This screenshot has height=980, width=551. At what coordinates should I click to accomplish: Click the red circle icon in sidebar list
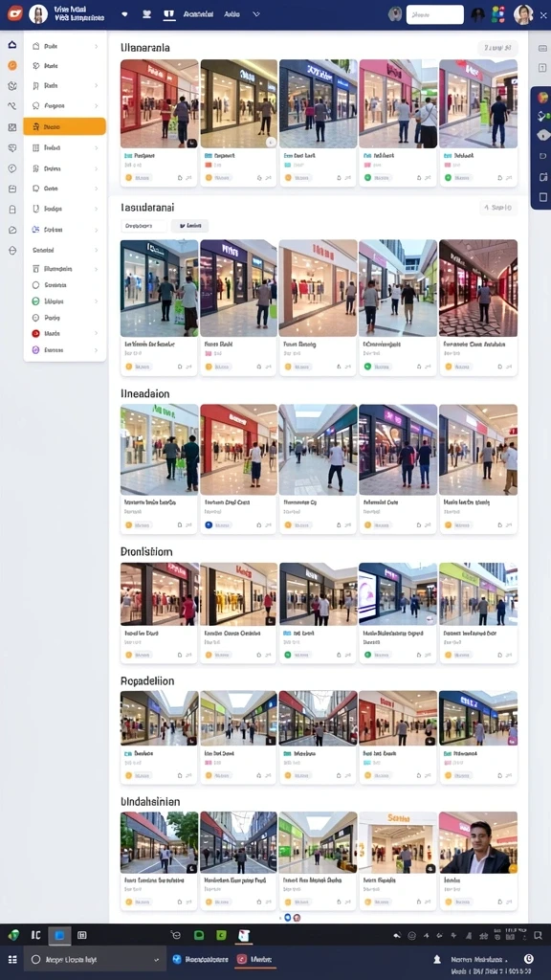[35, 334]
